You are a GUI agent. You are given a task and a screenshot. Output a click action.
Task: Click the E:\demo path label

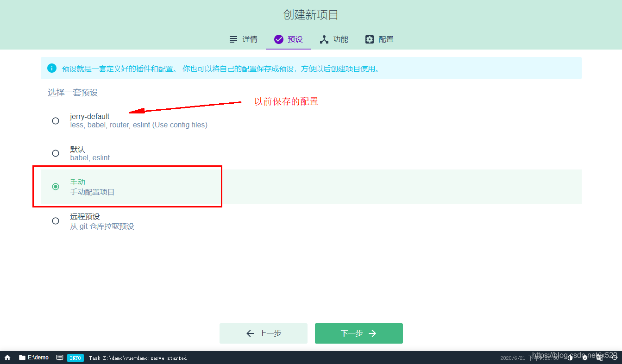point(38,358)
